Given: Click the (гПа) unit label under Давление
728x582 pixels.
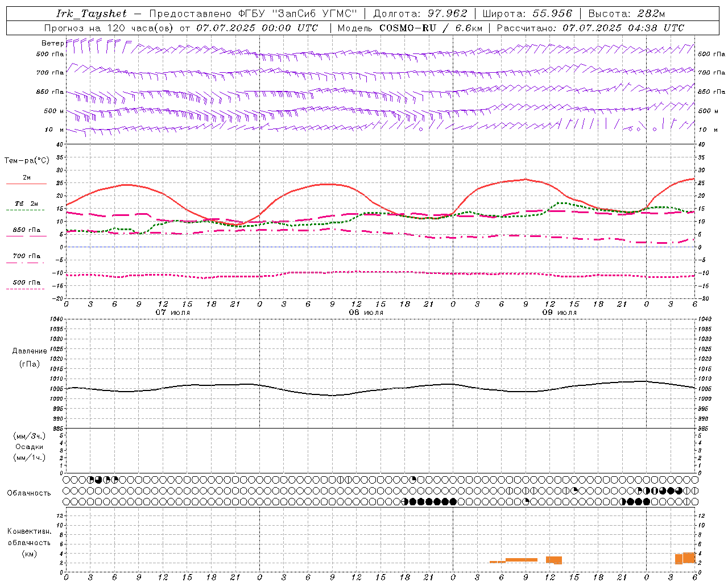Looking at the screenshot, I should pos(30,364).
